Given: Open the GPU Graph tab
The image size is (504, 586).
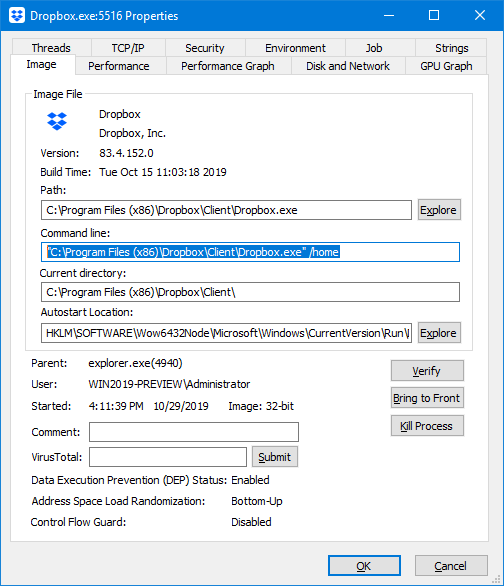Looking at the screenshot, I should [446, 66].
